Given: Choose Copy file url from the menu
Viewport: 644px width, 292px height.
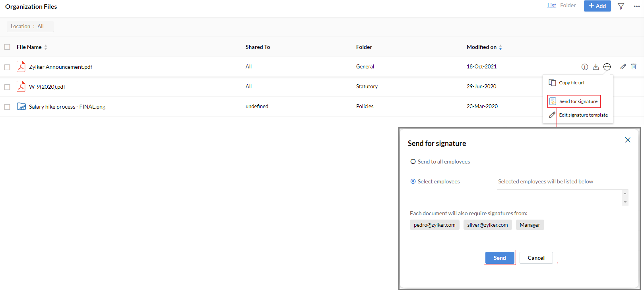Looking at the screenshot, I should [x=572, y=83].
